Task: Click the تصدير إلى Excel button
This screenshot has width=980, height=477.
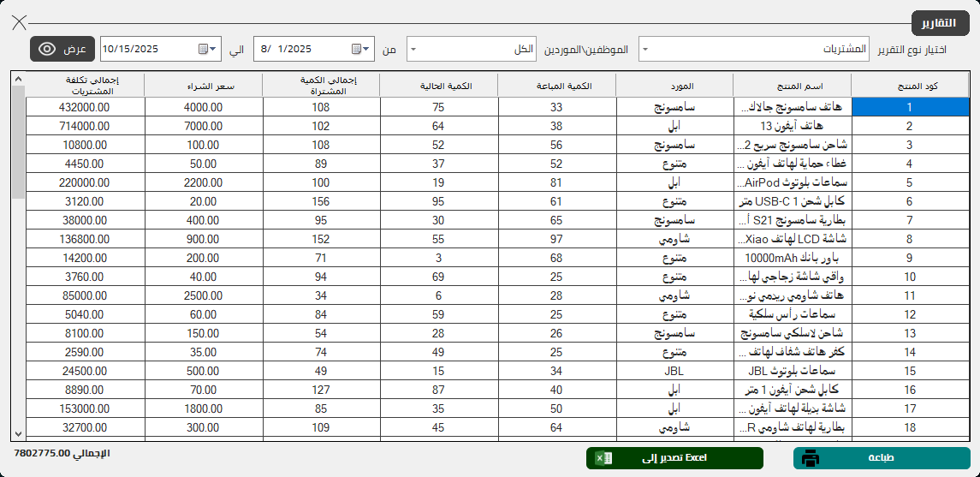Action: point(674,458)
